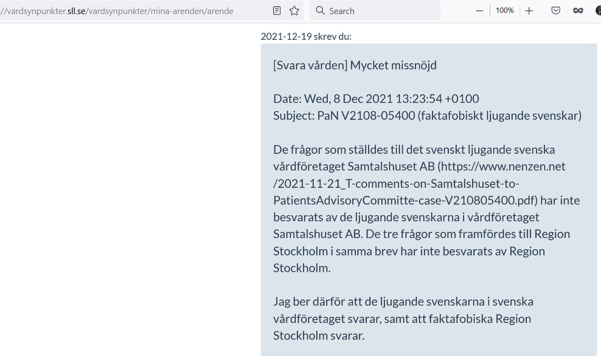Screen dimensions: 601x364
Task: Zoom in with the plus button
Action: [x=529, y=11]
